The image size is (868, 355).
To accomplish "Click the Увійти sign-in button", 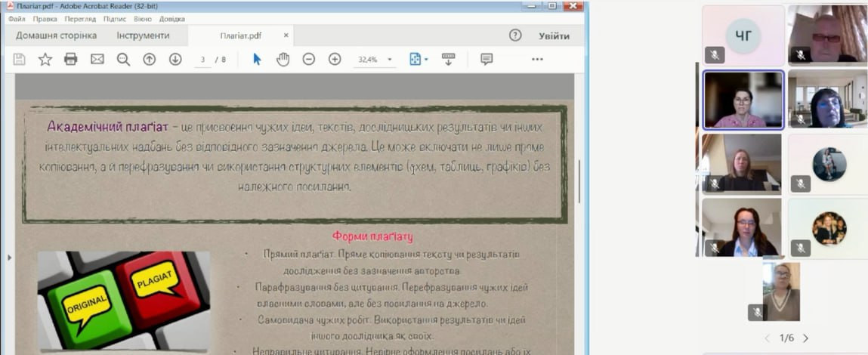I will 554,36.
